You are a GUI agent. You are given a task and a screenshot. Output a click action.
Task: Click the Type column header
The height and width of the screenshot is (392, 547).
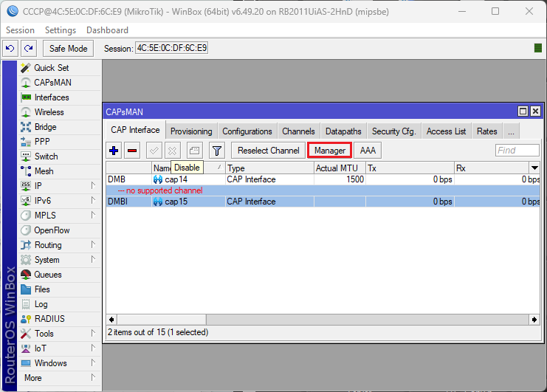pyautogui.click(x=269, y=168)
